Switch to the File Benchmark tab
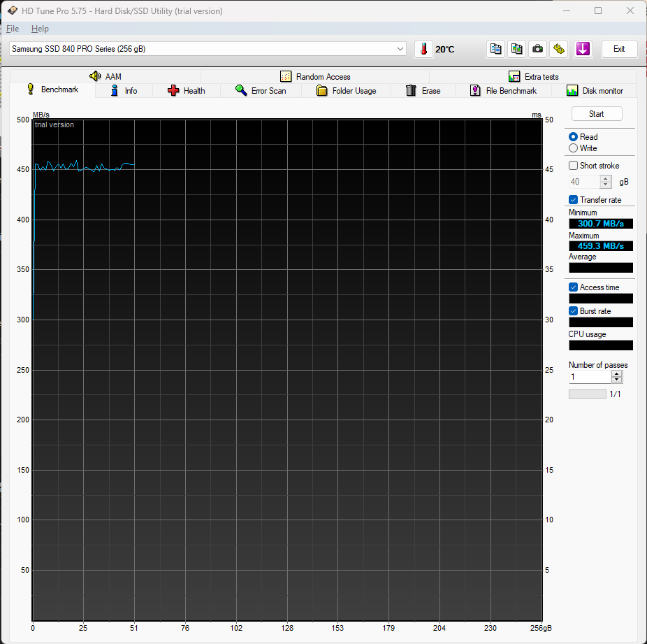The height and width of the screenshot is (644, 647). click(x=503, y=91)
